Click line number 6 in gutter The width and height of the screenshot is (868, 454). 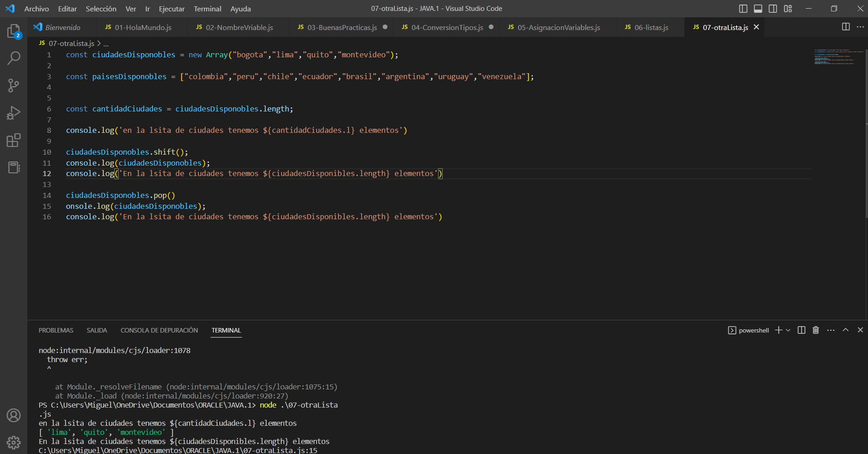49,109
